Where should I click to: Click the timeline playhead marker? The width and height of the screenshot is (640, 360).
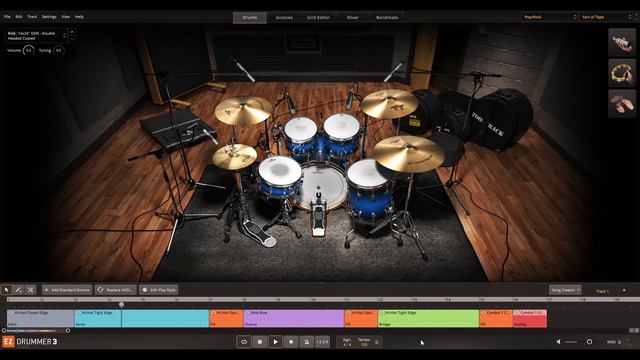121,304
